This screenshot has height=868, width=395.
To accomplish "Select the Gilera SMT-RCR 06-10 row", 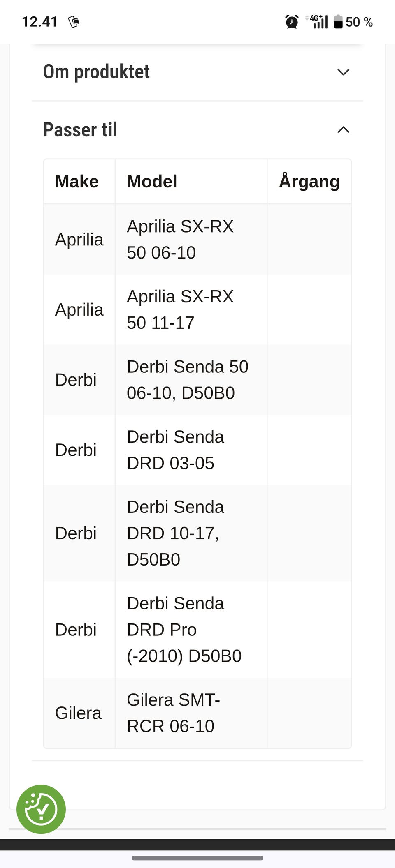I will click(197, 713).
